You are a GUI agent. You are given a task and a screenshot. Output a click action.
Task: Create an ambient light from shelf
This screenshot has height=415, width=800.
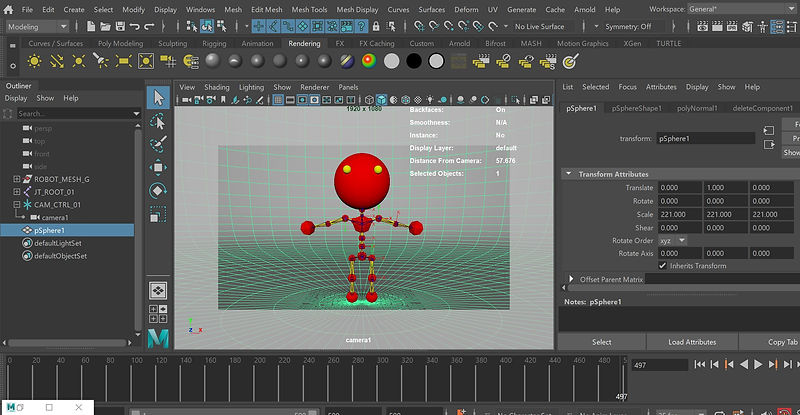coord(34,61)
